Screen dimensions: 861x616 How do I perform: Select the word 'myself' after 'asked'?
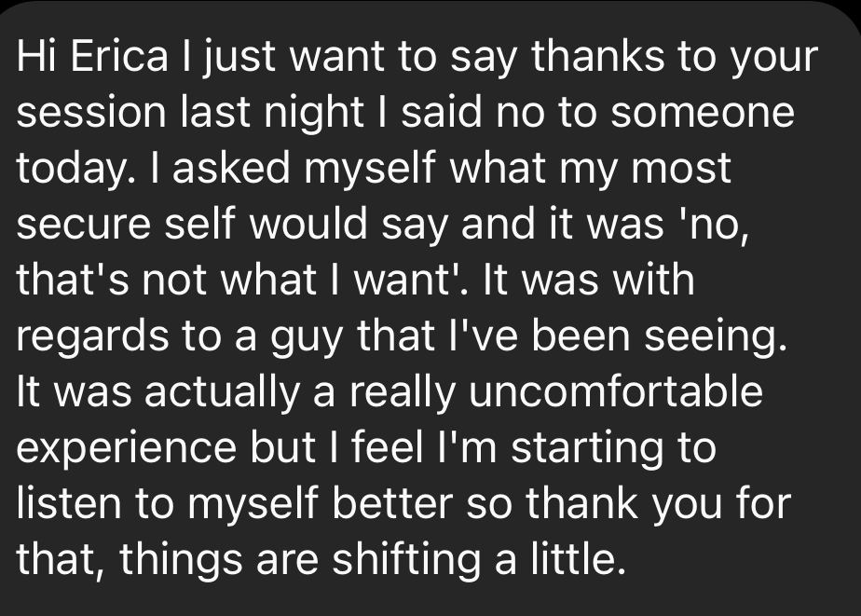pyautogui.click(x=370, y=169)
